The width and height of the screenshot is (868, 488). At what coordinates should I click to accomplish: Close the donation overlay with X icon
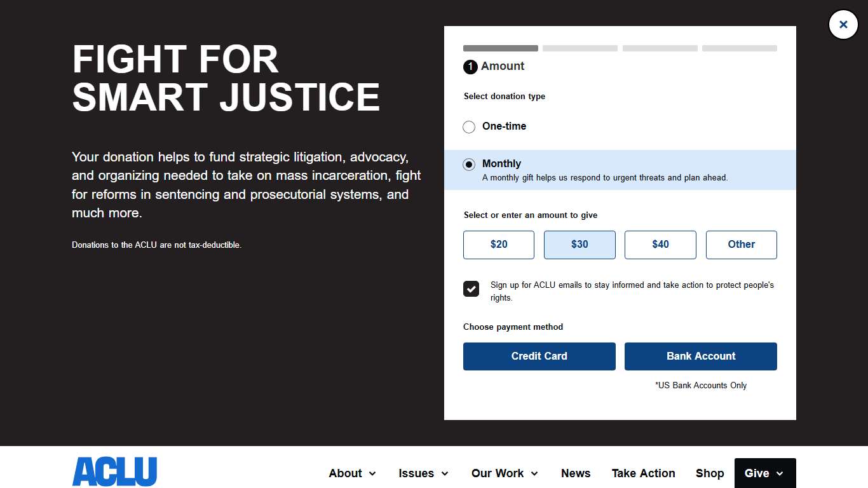pyautogui.click(x=843, y=25)
